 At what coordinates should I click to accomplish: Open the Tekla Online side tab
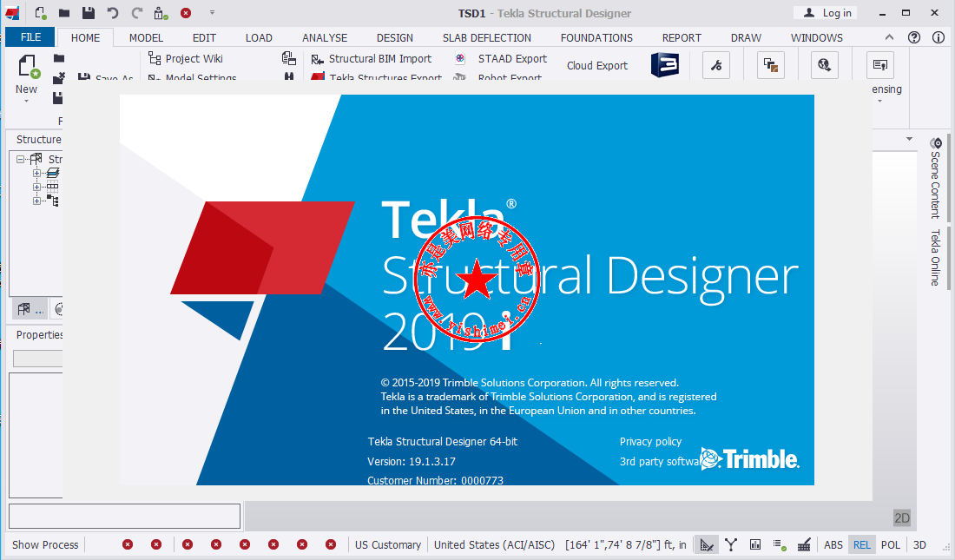(x=936, y=257)
